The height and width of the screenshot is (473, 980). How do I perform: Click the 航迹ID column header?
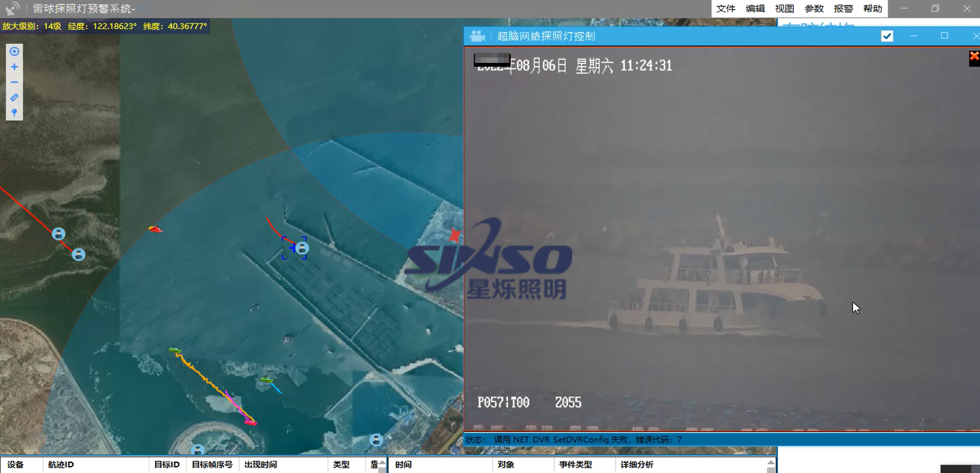(61, 464)
